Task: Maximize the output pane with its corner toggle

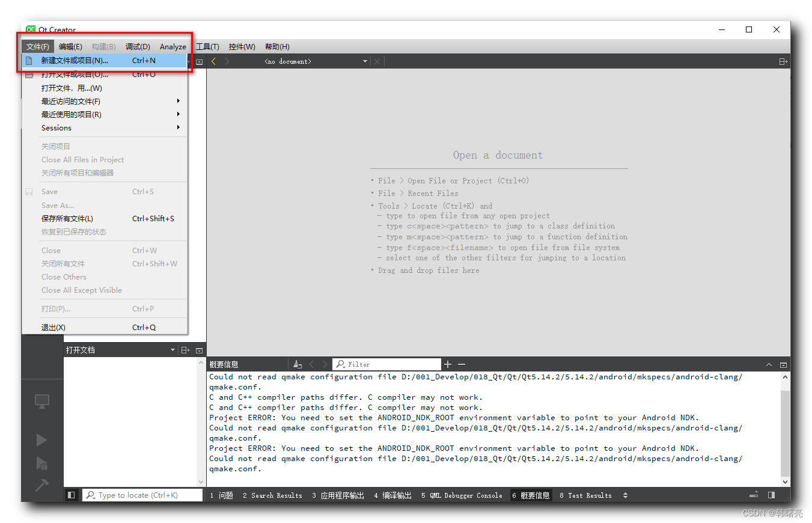Action: tap(783, 364)
